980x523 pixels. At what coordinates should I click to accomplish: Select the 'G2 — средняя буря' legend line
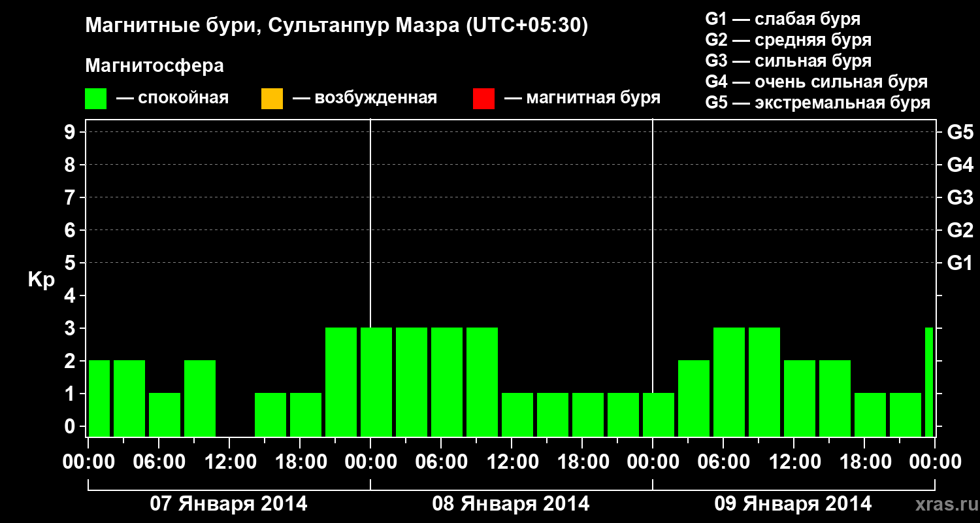click(789, 40)
